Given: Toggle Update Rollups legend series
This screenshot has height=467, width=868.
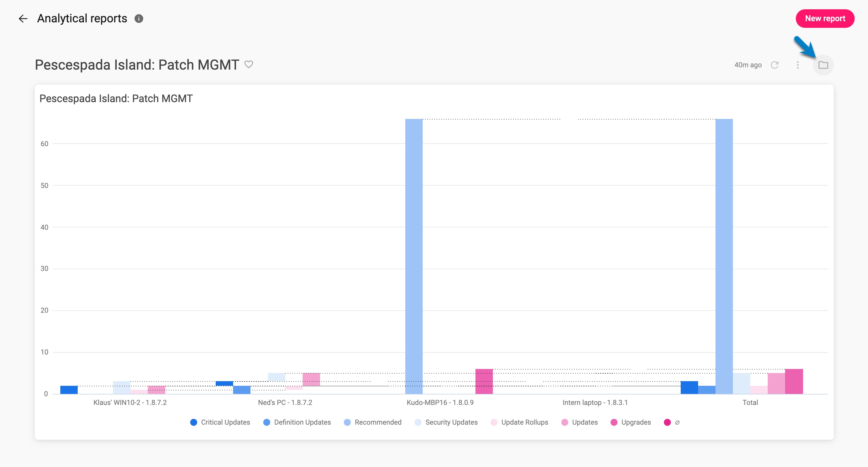Looking at the screenshot, I should click(x=519, y=422).
